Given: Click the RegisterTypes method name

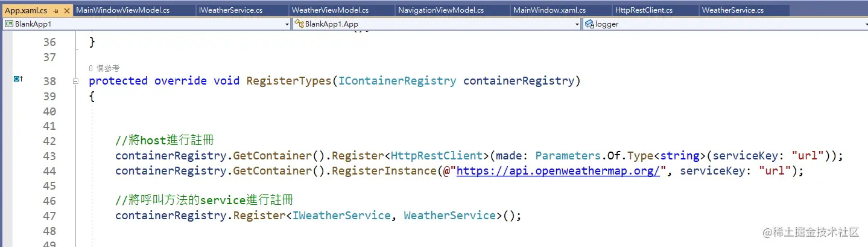Looking at the screenshot, I should 289,81.
